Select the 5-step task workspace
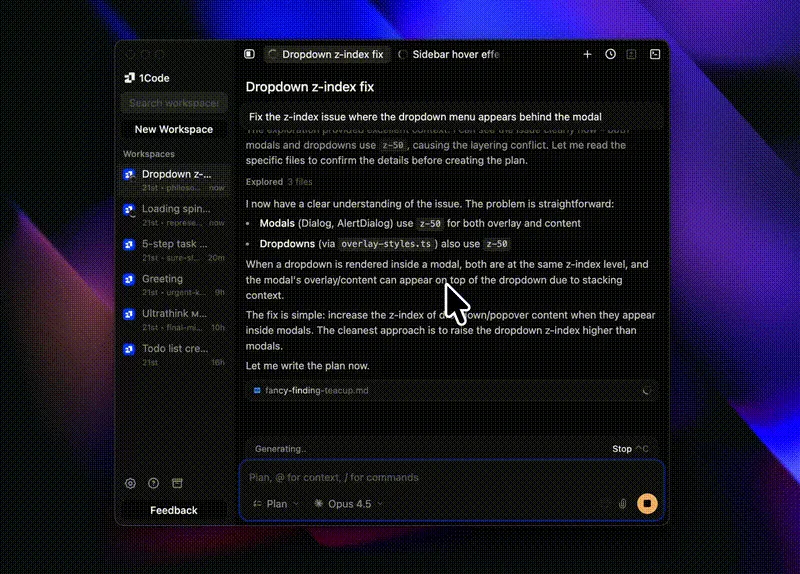 [174, 249]
